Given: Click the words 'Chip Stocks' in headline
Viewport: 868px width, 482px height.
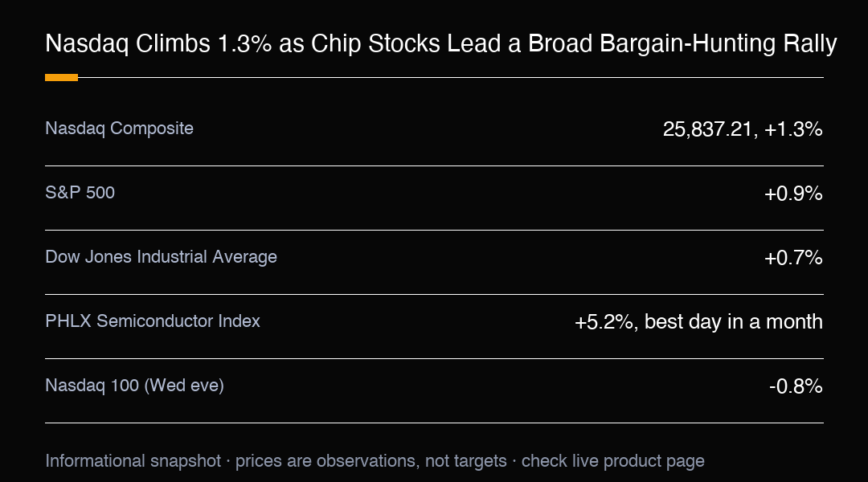Looking at the screenshot, I should (x=375, y=43).
